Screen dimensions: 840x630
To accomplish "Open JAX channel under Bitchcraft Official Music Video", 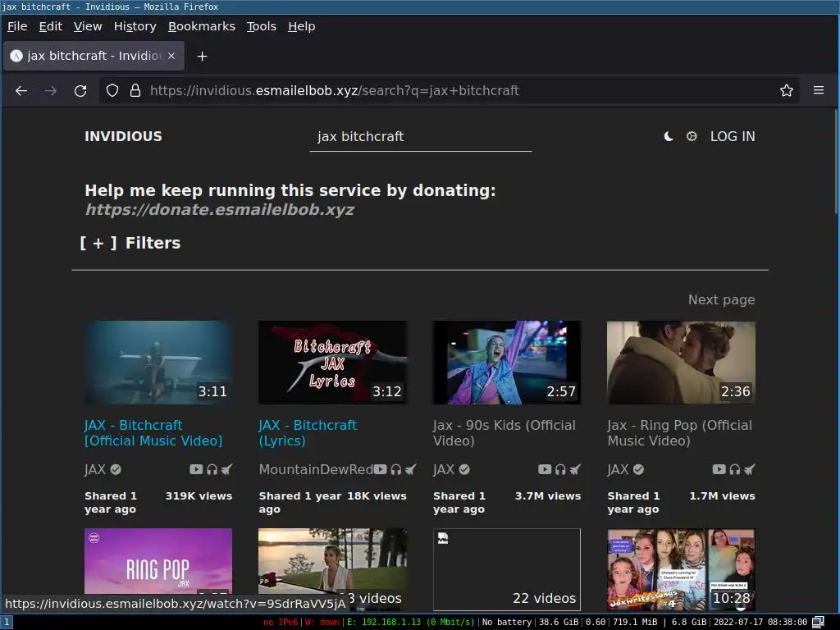I will click(103, 469).
